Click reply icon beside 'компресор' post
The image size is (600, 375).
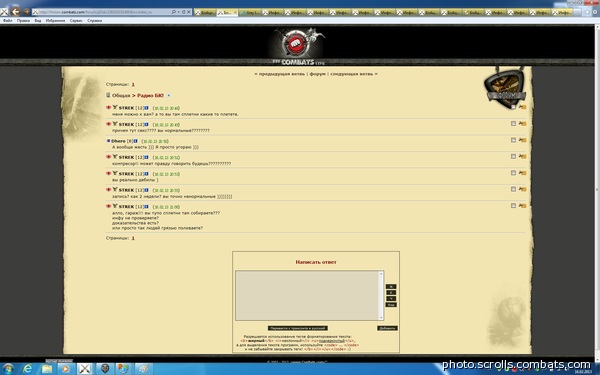(x=522, y=157)
